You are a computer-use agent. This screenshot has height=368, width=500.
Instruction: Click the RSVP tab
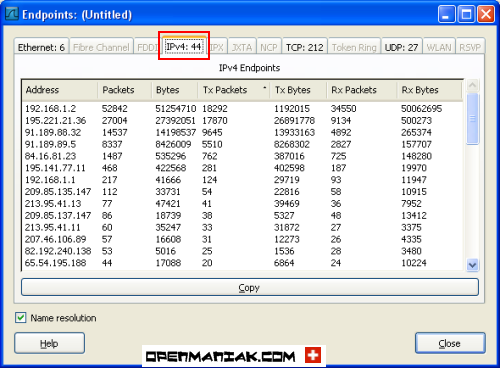[x=470, y=47]
